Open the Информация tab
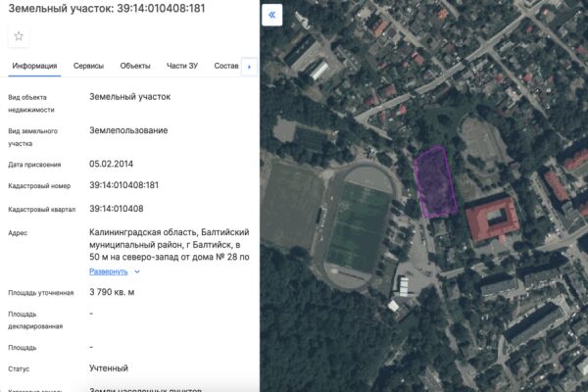The height and width of the screenshot is (392, 588). pos(34,67)
